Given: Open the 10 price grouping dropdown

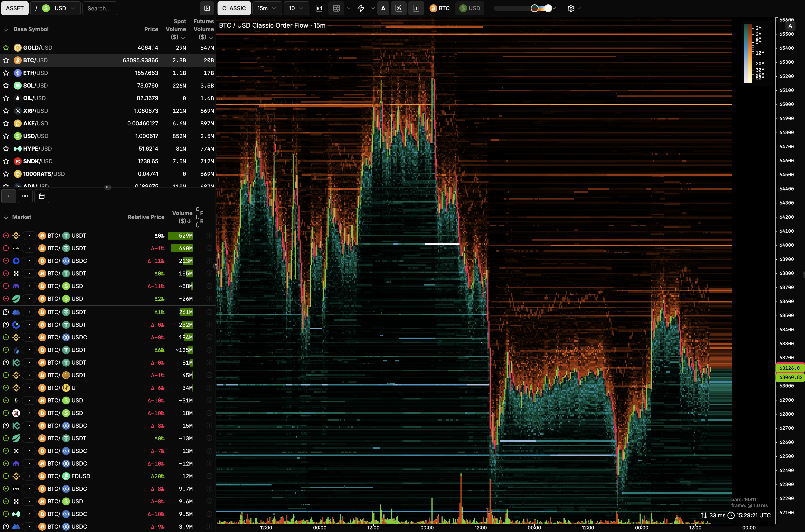Looking at the screenshot, I should (x=296, y=8).
